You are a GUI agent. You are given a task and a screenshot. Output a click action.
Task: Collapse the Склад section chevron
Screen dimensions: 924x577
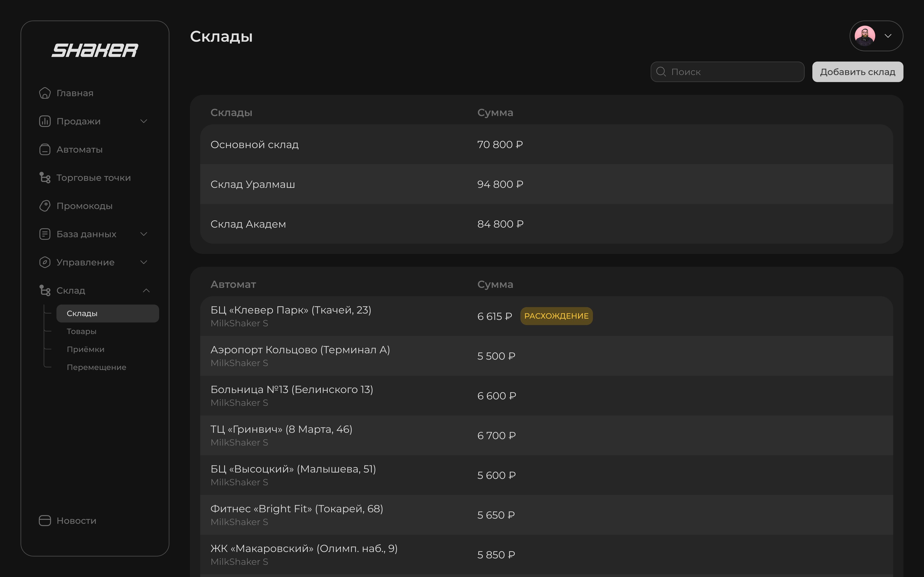[x=146, y=291]
